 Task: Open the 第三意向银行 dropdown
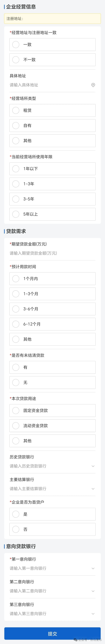point(52,614)
